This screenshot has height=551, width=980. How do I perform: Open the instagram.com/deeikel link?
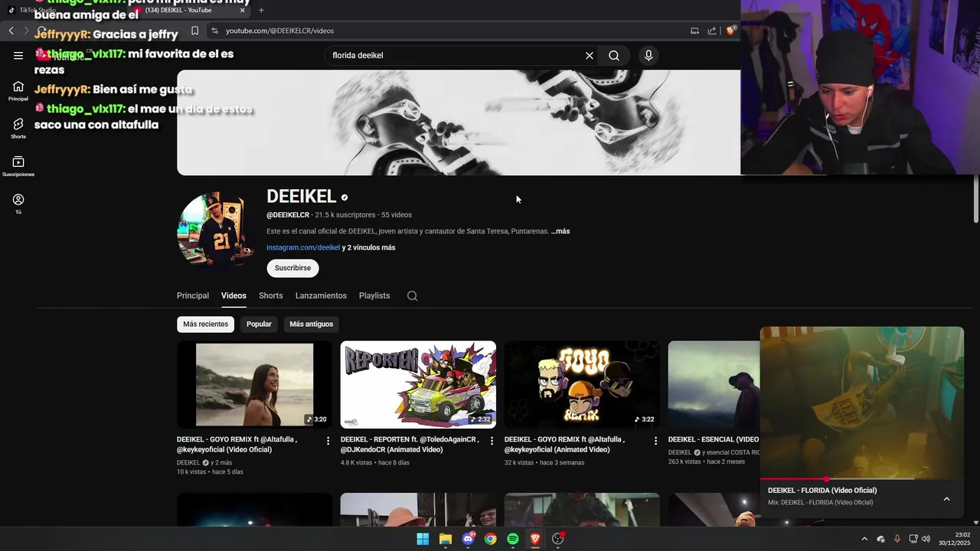[303, 247]
